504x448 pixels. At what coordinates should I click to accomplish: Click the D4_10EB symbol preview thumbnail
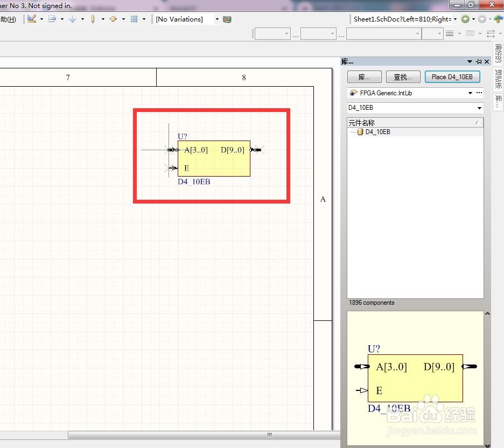pos(415,378)
